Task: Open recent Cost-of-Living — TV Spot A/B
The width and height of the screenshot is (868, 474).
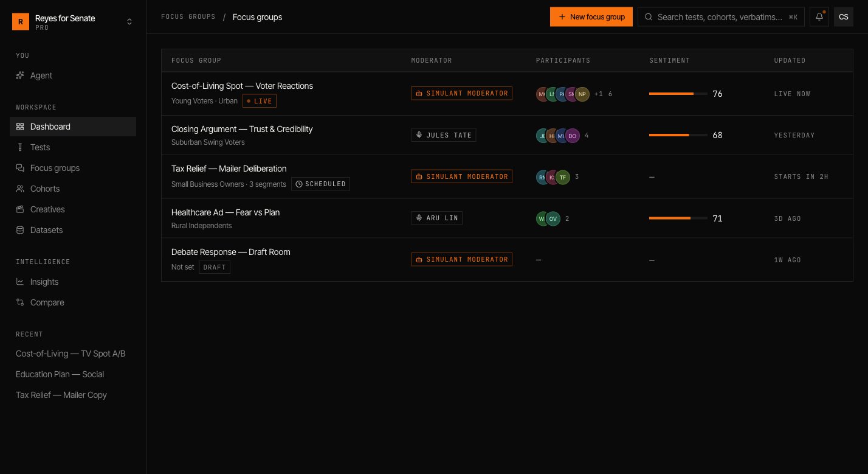Action: click(x=71, y=354)
